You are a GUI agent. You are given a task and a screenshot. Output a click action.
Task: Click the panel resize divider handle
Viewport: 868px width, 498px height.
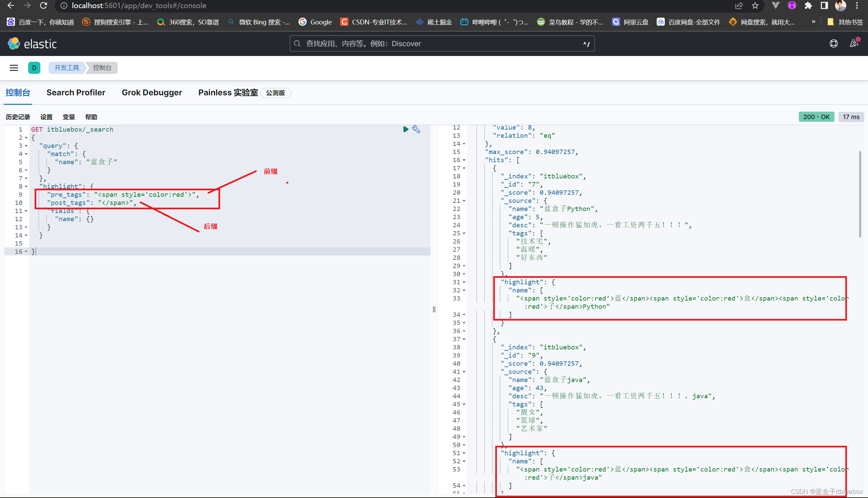tap(434, 309)
